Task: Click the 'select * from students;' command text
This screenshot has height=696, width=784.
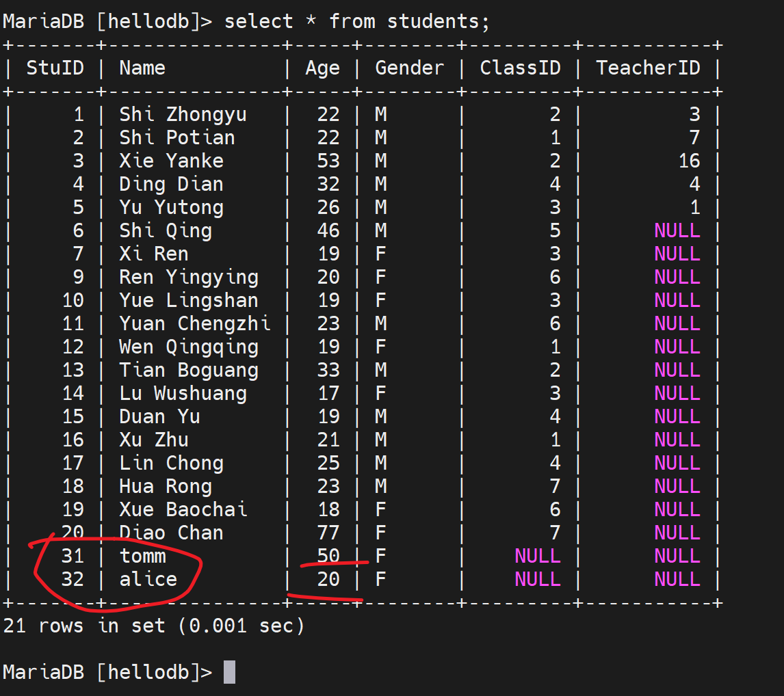Action: (357, 21)
